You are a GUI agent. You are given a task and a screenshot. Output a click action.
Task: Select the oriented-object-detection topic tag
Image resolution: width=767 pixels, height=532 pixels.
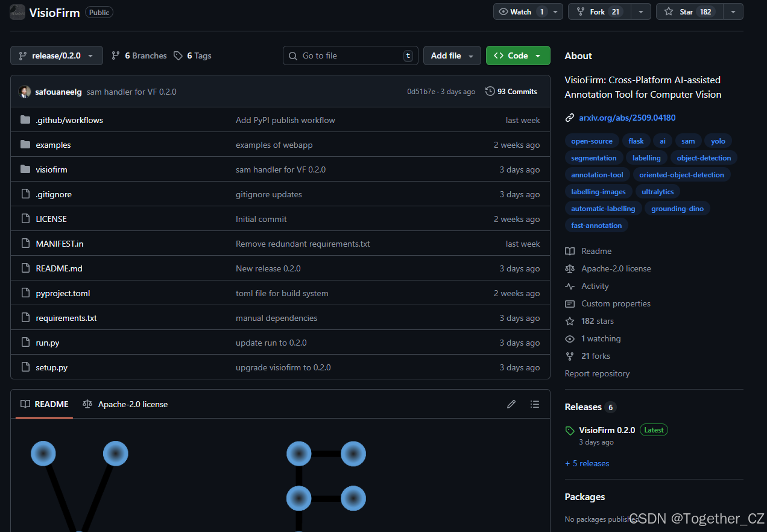[681, 175]
